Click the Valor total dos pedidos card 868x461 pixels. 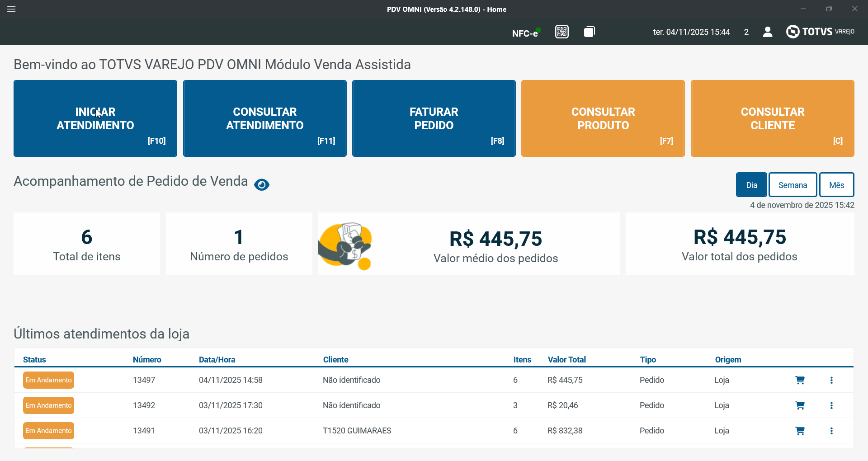pyautogui.click(x=740, y=244)
